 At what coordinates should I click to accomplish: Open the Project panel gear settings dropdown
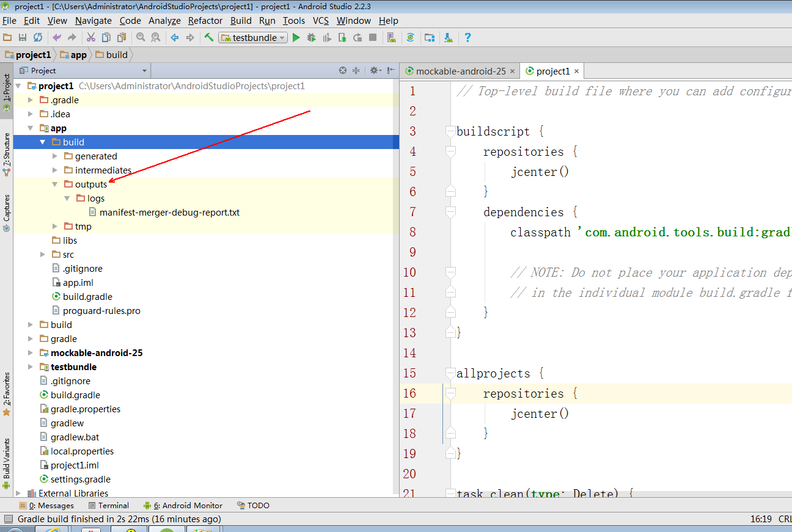click(375, 70)
